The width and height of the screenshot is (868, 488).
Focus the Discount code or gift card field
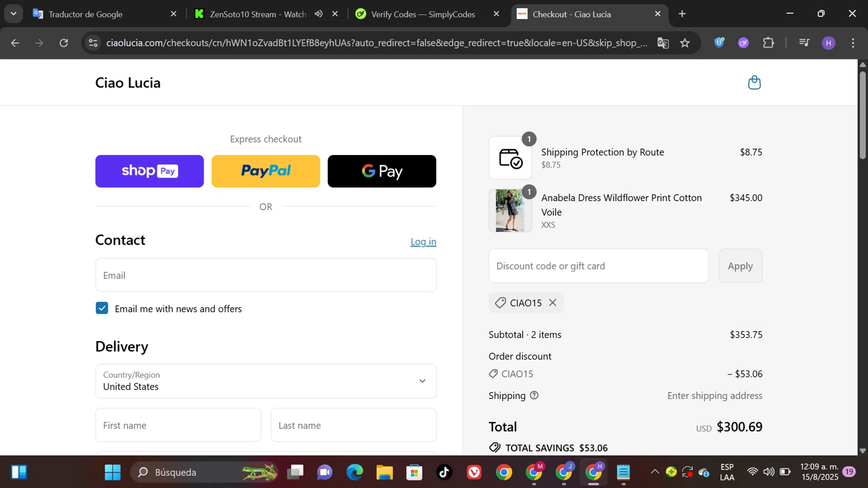598,266
